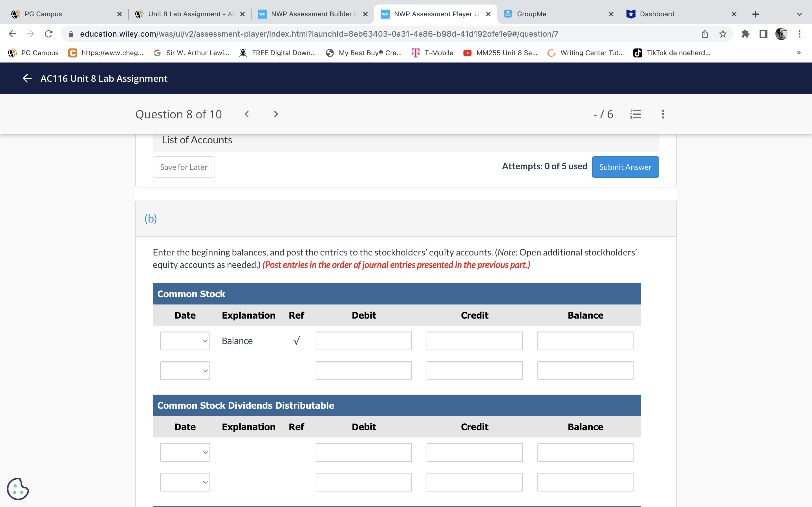Expand the List of Accounts section

(x=406, y=140)
